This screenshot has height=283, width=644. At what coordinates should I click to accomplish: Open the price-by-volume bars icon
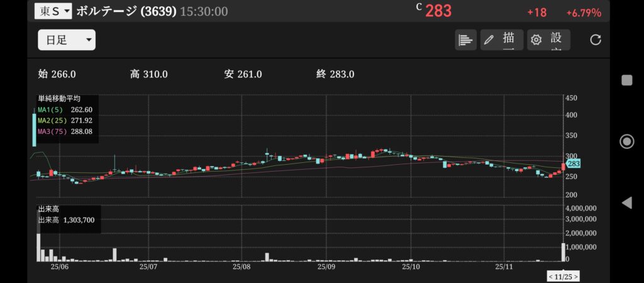pyautogui.click(x=465, y=40)
